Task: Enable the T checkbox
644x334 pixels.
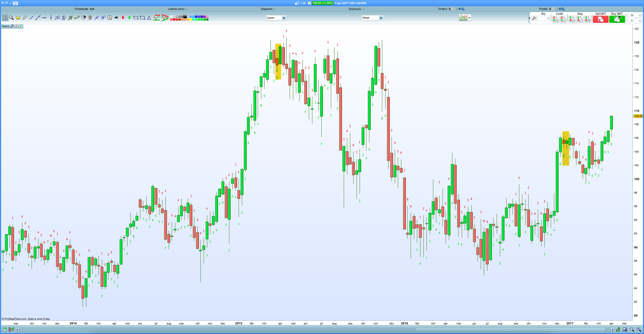Action: [628, 21]
